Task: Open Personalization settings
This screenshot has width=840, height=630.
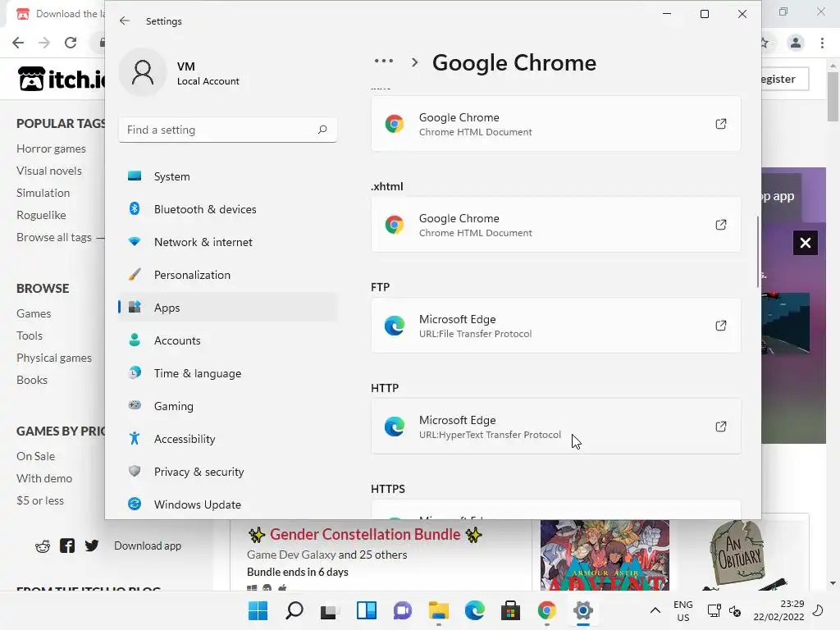Action: pos(228,275)
